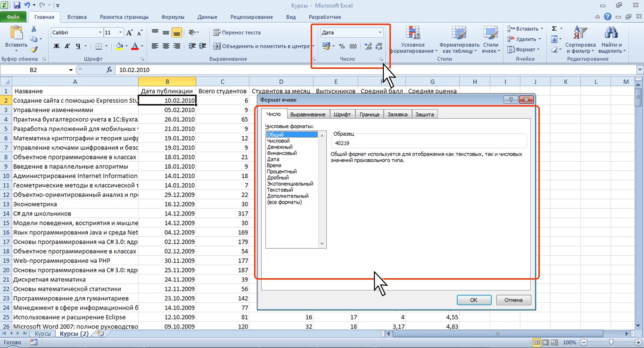Click the blue Excel Help question icon
This screenshot has width=644, height=348.
[609, 17]
